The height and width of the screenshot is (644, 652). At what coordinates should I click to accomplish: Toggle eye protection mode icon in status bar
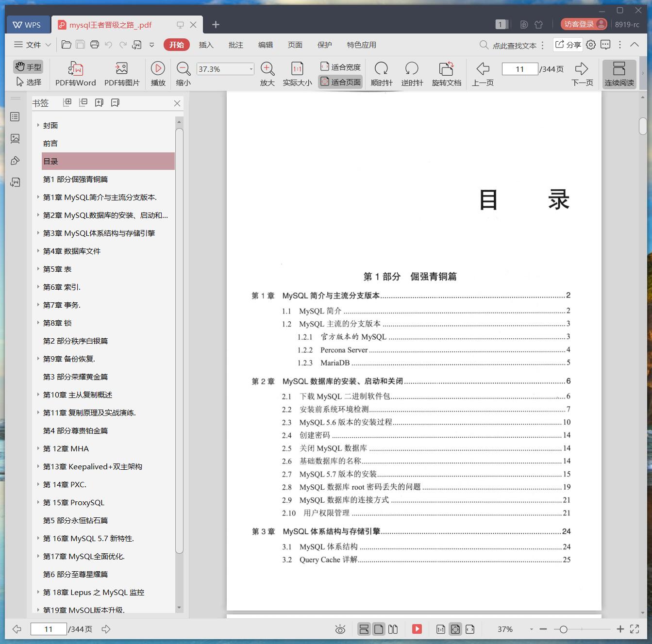click(340, 629)
